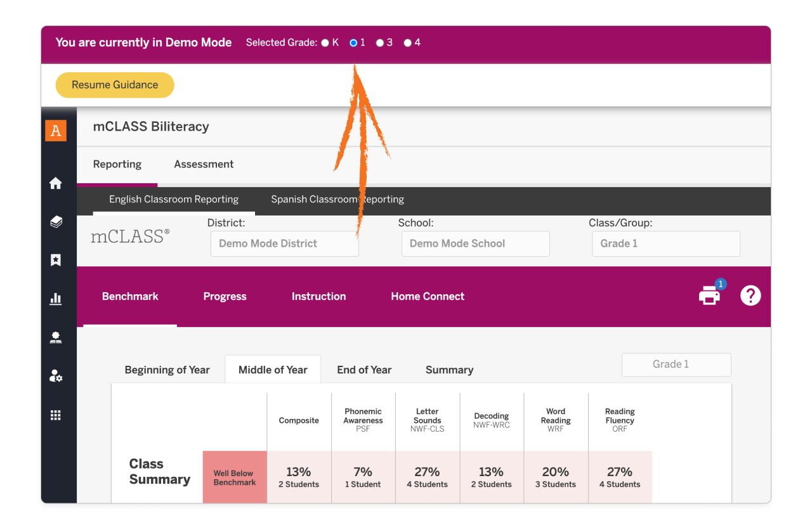Click the printer icon with notification badge
The width and height of the screenshot is (812, 530).
pyautogui.click(x=709, y=295)
